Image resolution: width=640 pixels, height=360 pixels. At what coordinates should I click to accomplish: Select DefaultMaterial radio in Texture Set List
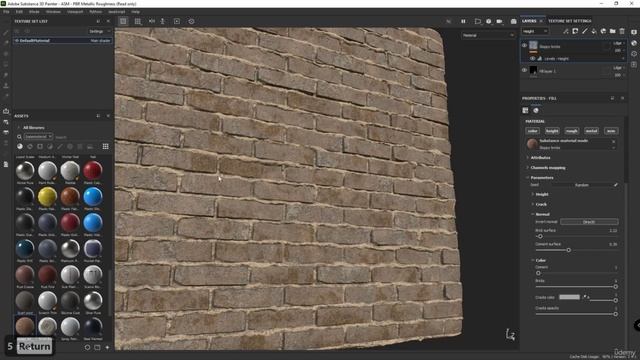(17, 40)
